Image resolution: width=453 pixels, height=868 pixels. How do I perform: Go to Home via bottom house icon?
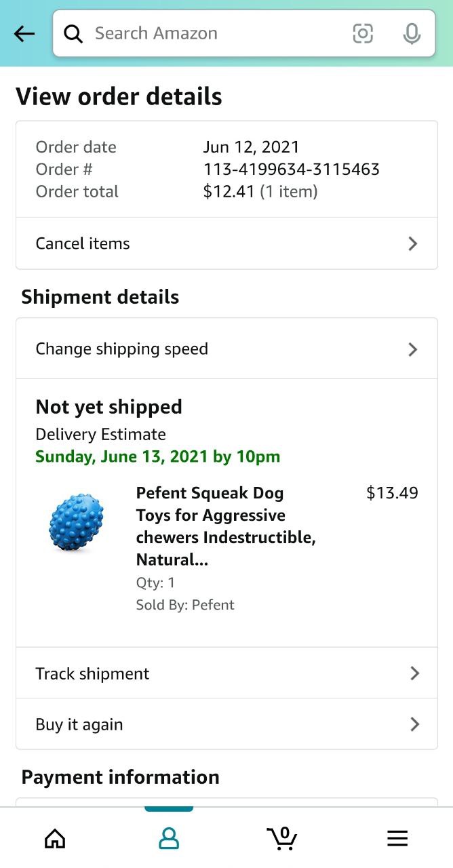click(x=55, y=838)
